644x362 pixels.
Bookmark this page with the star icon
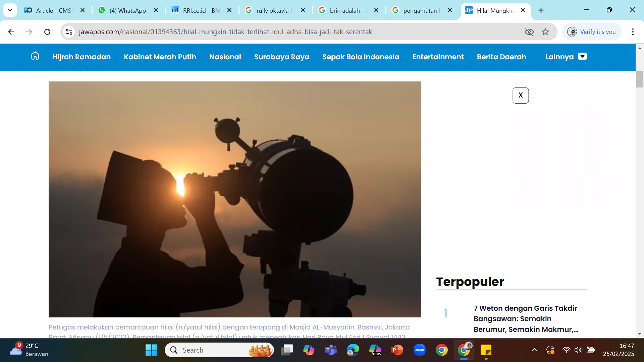[545, 32]
